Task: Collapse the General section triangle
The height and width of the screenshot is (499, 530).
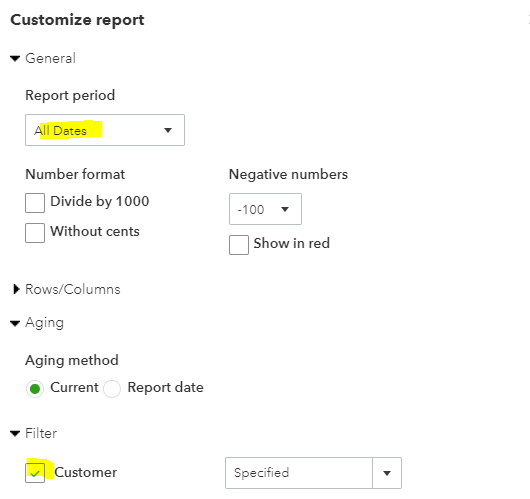Action: (x=15, y=58)
